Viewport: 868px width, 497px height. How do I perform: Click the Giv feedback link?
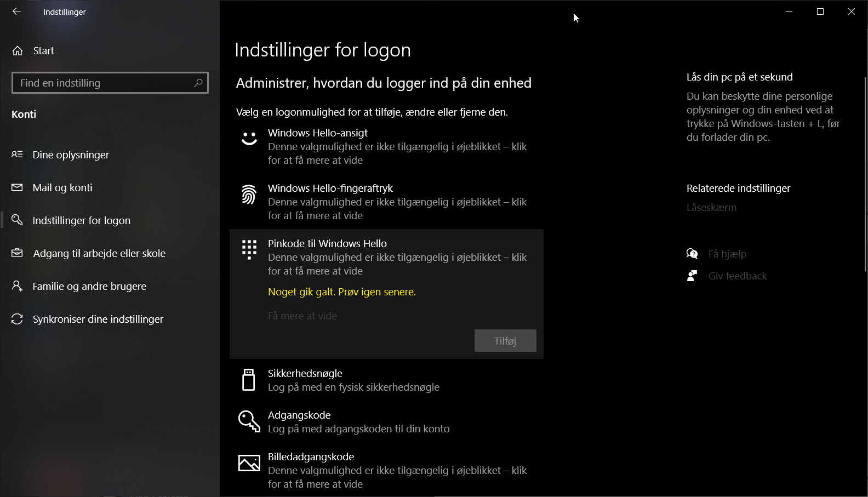tap(738, 276)
